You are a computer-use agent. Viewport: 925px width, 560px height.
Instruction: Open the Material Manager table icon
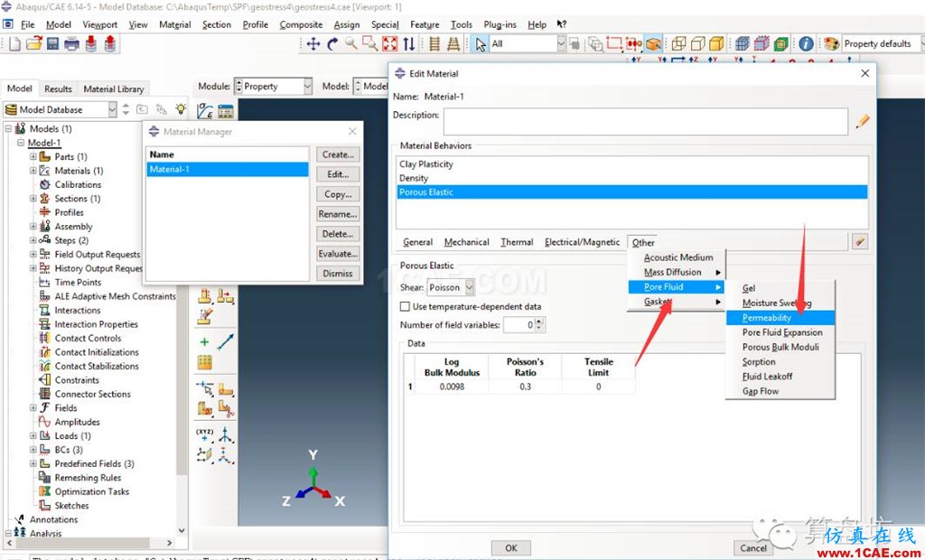225,111
